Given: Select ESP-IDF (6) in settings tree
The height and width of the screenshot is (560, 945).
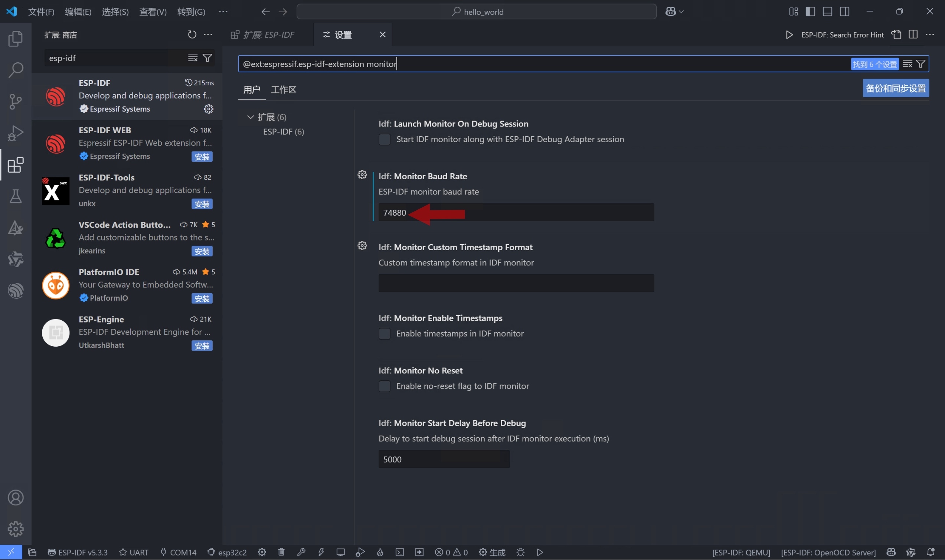Looking at the screenshot, I should tap(284, 132).
